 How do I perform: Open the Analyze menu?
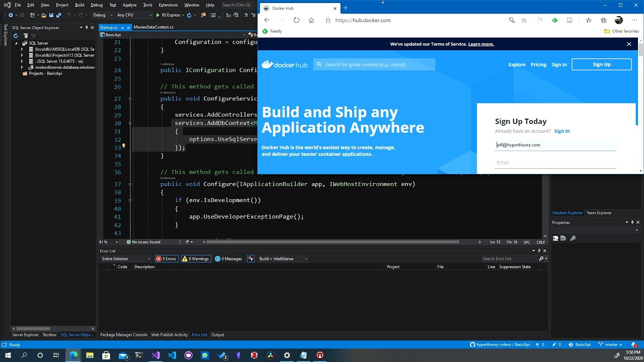(x=129, y=5)
